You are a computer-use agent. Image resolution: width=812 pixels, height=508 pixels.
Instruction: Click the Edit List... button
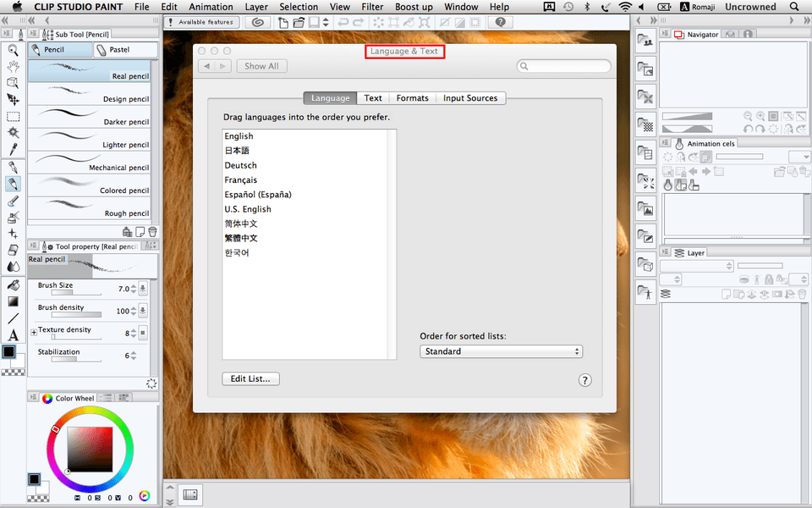tap(250, 378)
